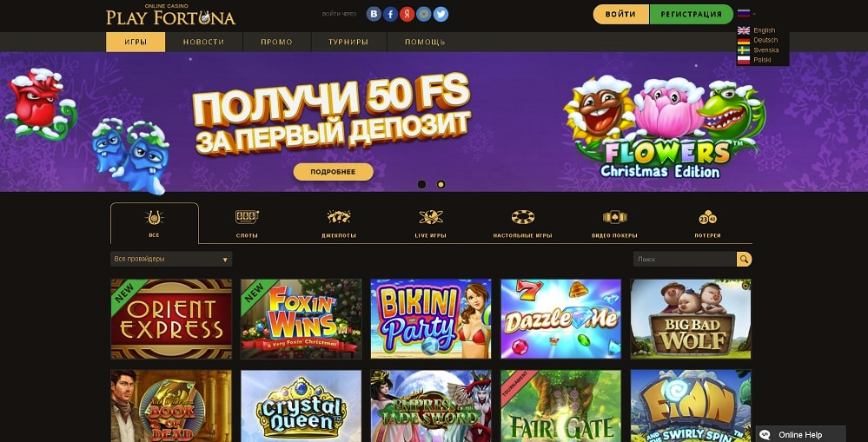
Task: Click the РЕГИСТРАЦИЯ button
Action: pos(691,15)
